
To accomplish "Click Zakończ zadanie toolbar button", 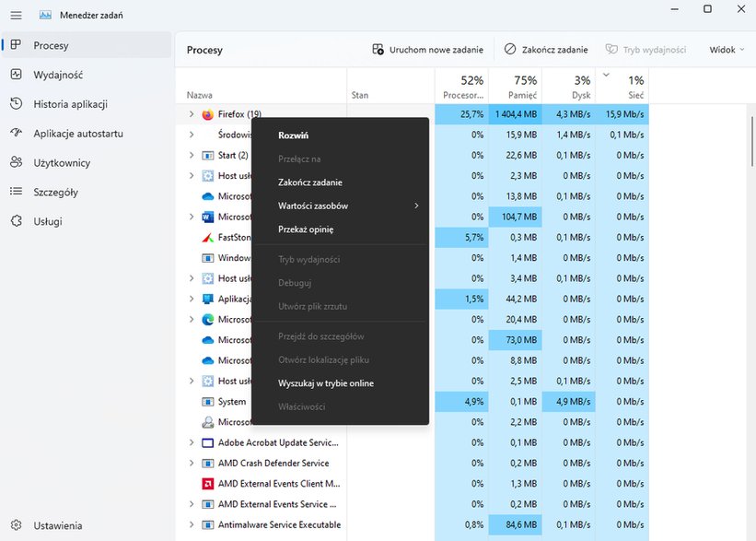I will (546, 50).
